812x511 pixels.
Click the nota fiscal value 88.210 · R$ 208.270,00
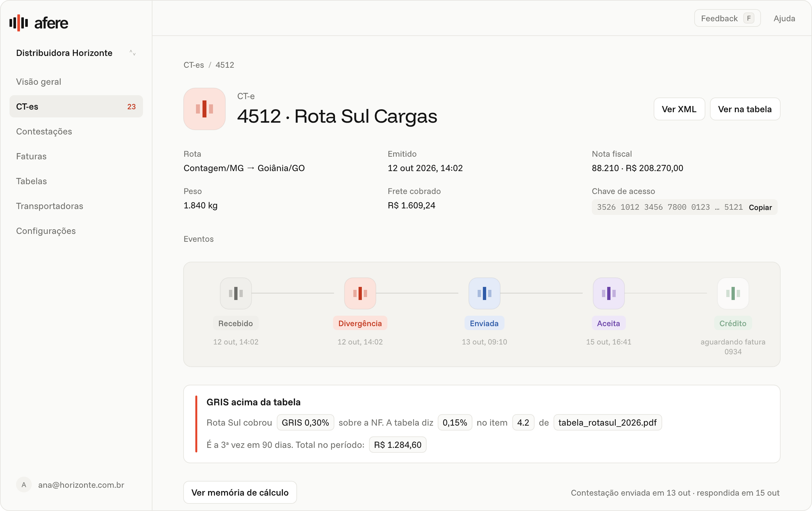pyautogui.click(x=638, y=168)
